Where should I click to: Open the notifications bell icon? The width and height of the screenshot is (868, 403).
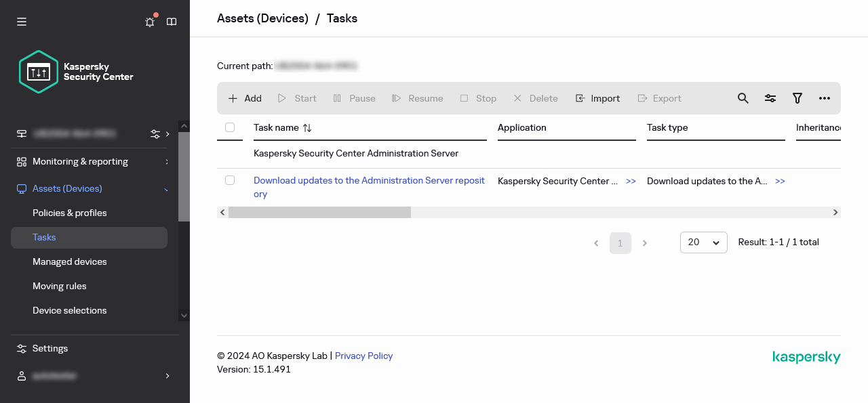point(150,22)
